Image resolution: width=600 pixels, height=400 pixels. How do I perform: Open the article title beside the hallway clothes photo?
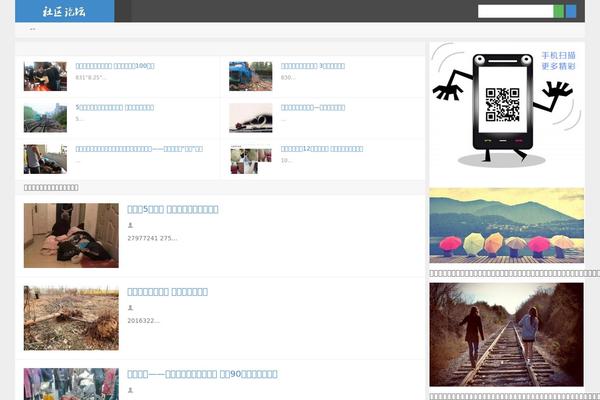(173, 209)
